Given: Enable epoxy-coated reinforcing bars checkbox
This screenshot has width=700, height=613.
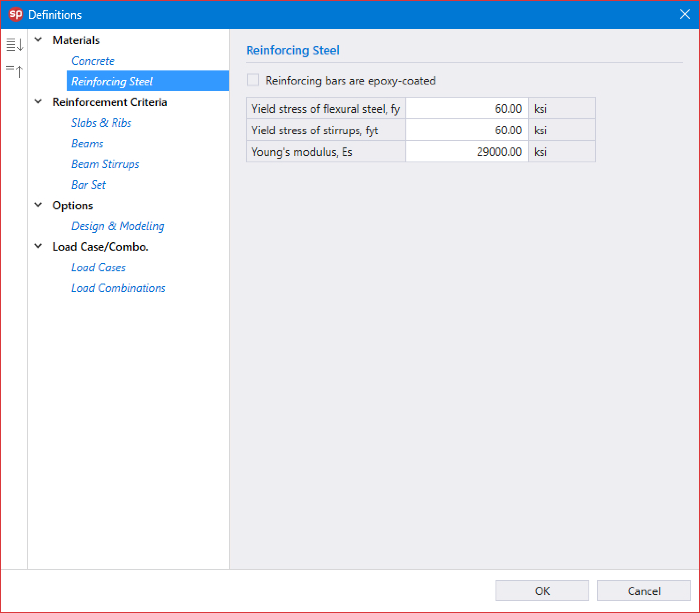Looking at the screenshot, I should click(253, 80).
